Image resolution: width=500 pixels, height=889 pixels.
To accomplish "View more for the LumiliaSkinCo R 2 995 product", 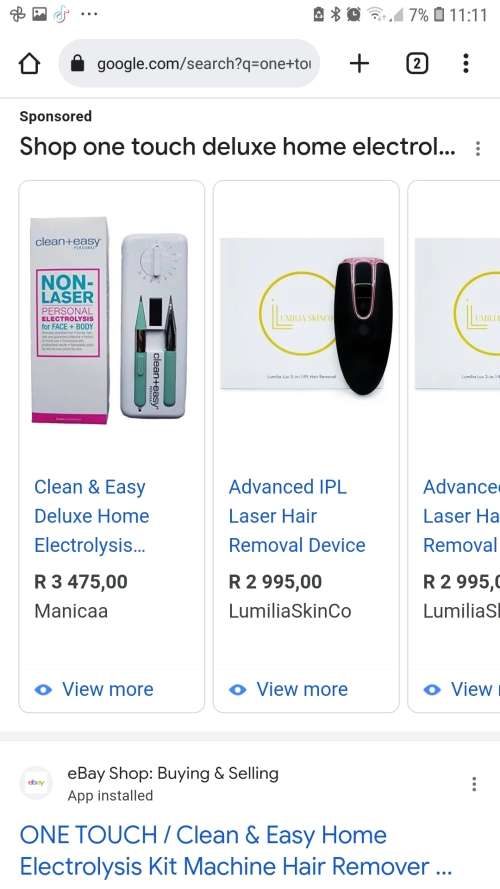I will 289,689.
